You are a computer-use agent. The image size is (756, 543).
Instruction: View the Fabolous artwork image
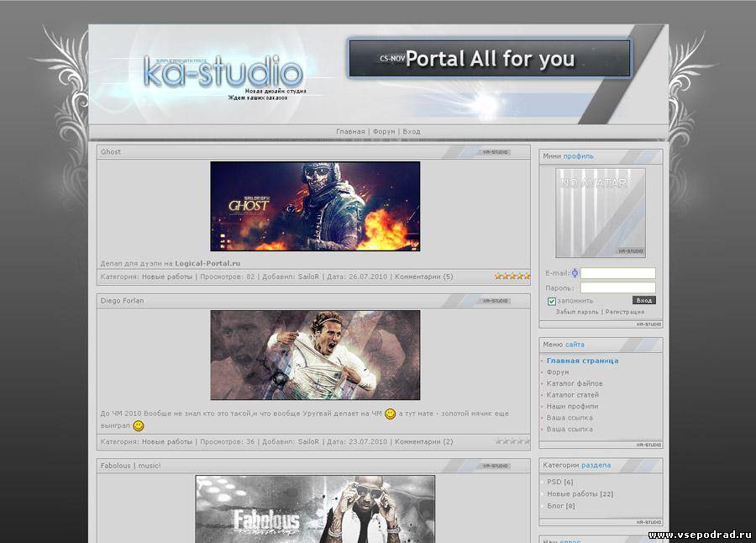tap(315, 509)
